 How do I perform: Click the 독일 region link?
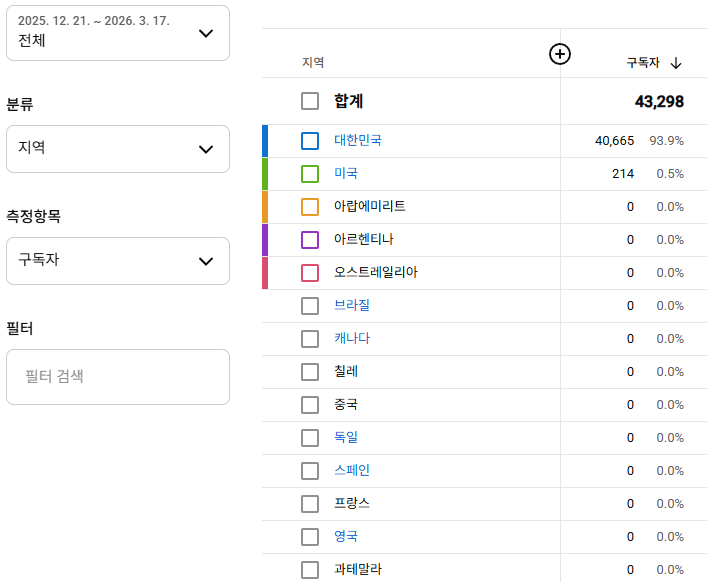coord(346,438)
